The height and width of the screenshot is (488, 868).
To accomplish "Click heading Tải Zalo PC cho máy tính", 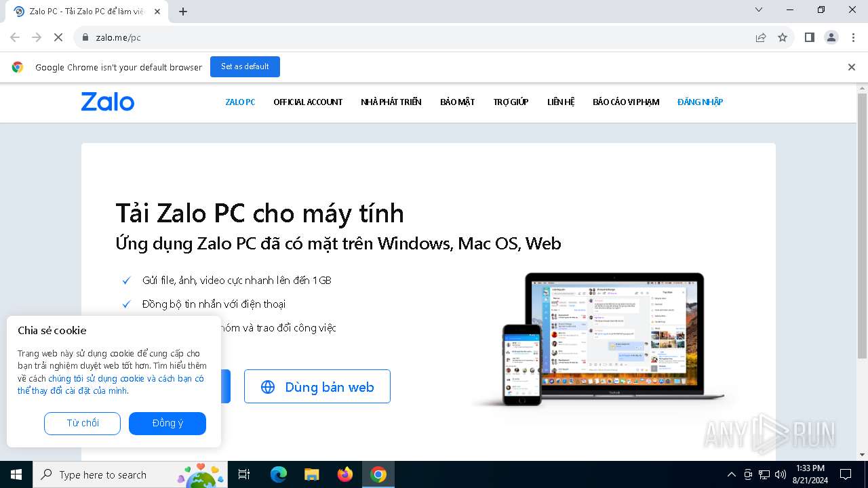I will point(260,213).
